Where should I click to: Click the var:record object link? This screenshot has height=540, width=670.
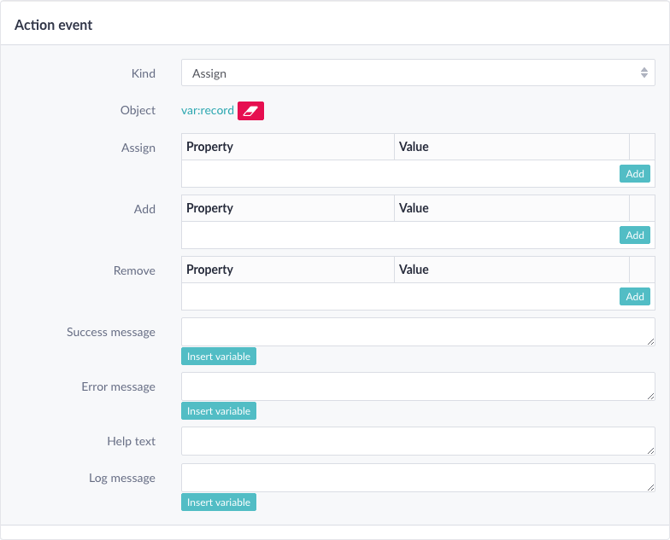click(207, 110)
